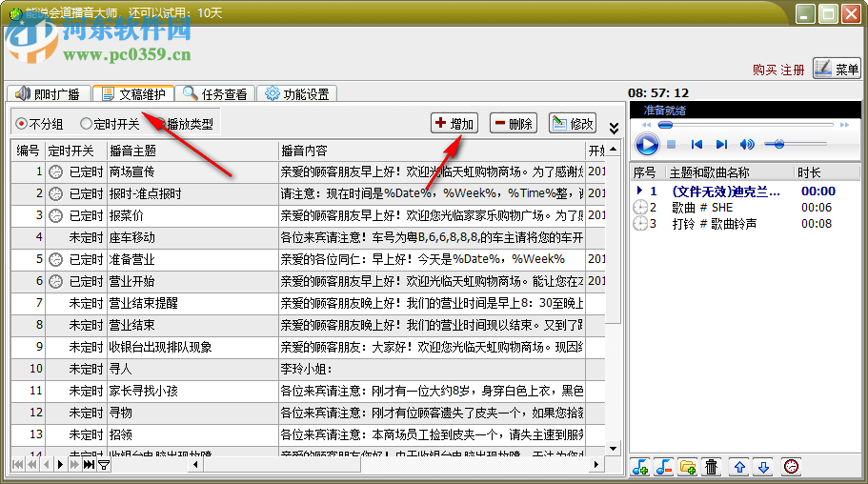Move the selected song up in the playlist
Screen dimensions: 868x484
click(x=739, y=468)
